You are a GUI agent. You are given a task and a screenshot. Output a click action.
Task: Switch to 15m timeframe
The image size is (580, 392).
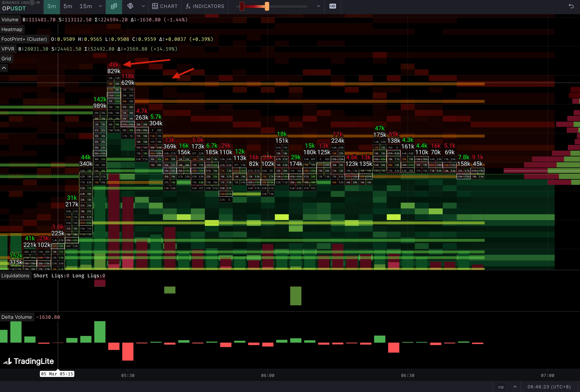coord(86,6)
